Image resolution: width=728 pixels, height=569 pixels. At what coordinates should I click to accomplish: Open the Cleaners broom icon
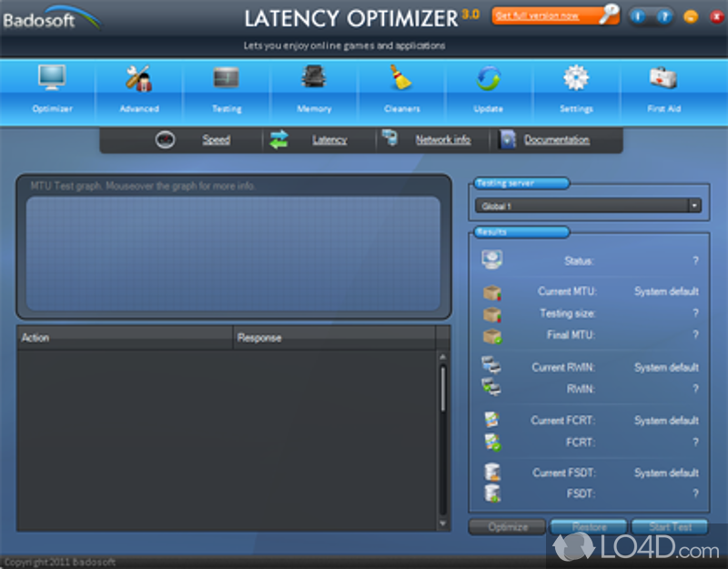click(400, 76)
